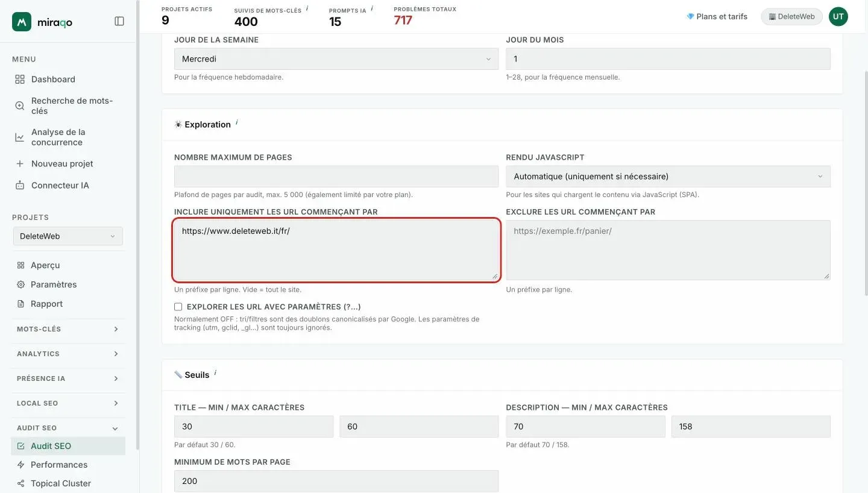This screenshot has height=493, width=868.
Task: Show the Exploration info tooltip
Action: 236,122
